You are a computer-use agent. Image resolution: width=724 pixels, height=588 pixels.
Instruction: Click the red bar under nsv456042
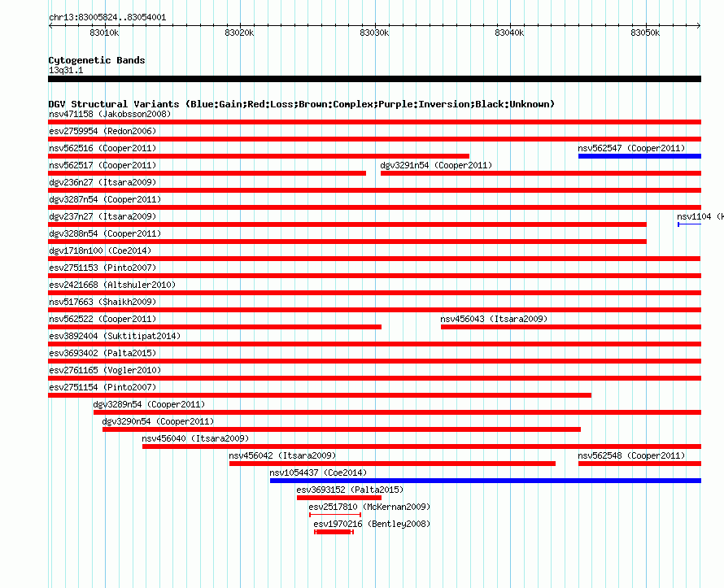point(392,464)
